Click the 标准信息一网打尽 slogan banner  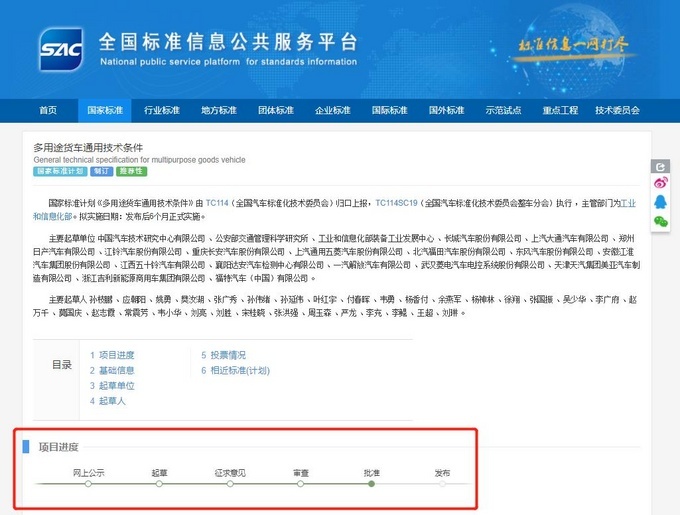coord(573,45)
